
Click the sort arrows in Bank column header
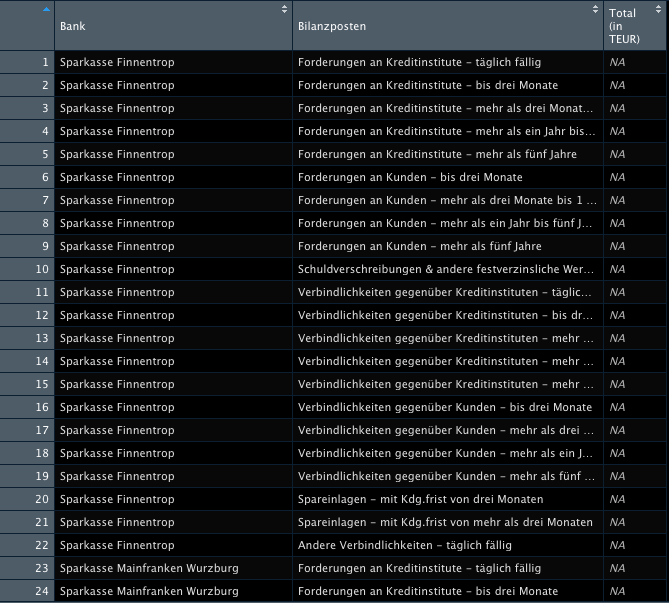pyautogui.click(x=285, y=9)
